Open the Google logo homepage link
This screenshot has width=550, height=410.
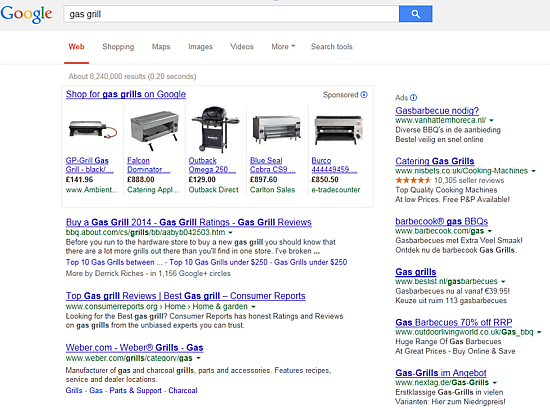pyautogui.click(x=26, y=14)
